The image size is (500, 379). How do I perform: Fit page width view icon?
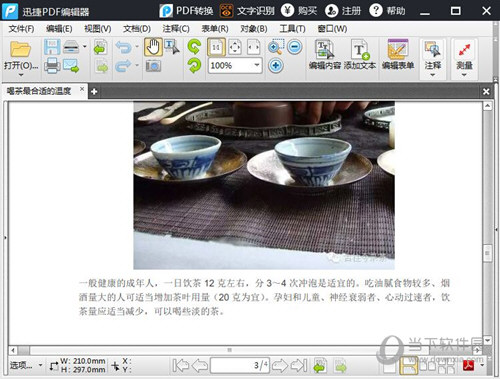pyautogui.click(x=253, y=47)
